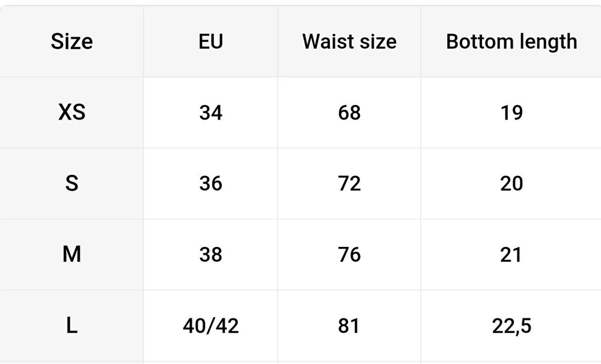Select the S size row label
601x364 pixels.
tap(72, 183)
